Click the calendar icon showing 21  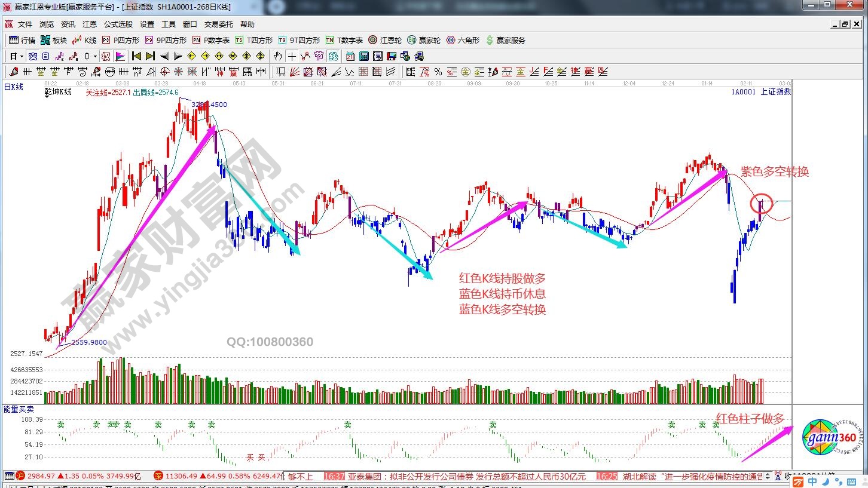350,56
